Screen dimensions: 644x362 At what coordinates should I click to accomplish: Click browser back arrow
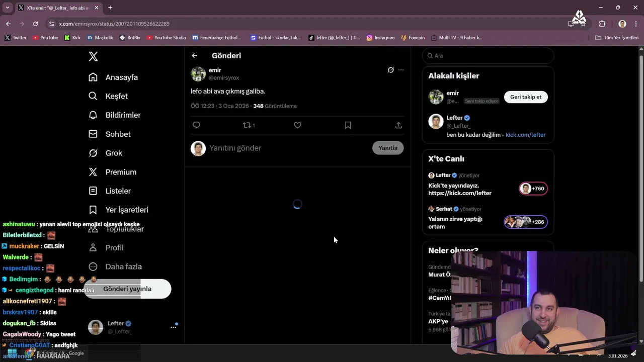pyautogui.click(x=8, y=24)
